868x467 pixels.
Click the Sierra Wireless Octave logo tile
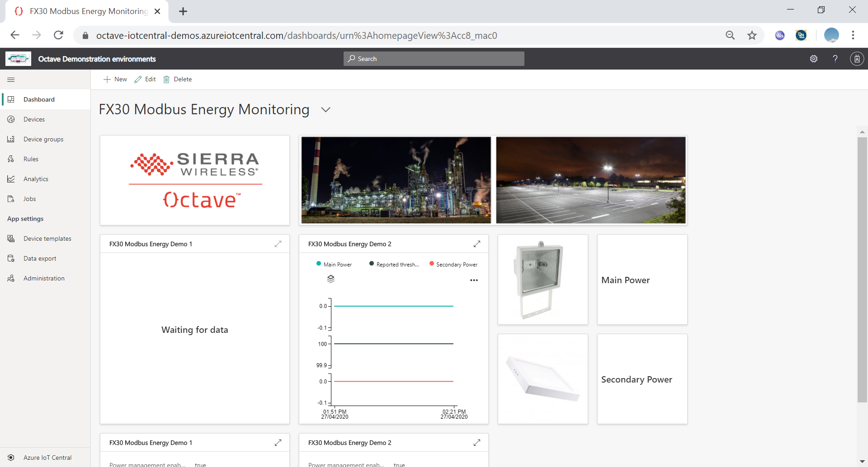[195, 180]
